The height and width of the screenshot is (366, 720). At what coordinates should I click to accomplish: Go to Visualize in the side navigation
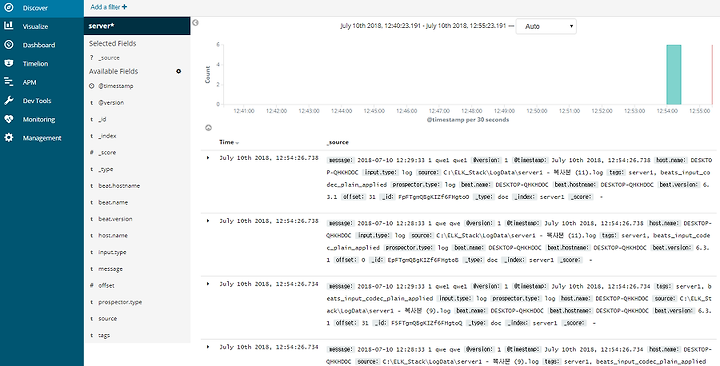(x=35, y=27)
